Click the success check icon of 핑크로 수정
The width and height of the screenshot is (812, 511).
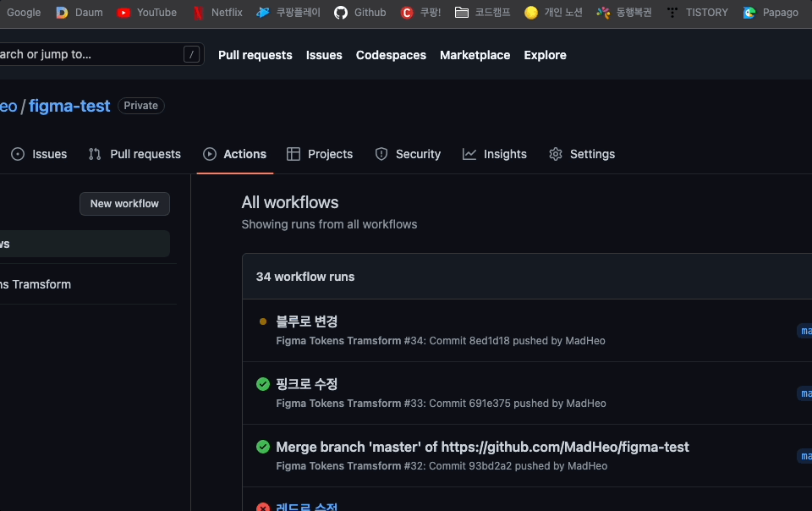tap(263, 384)
